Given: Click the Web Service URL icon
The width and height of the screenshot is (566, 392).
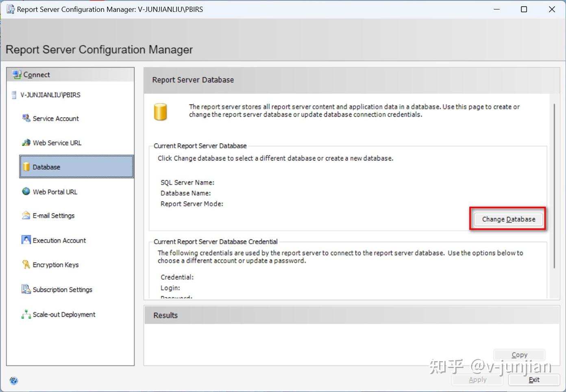Looking at the screenshot, I should [26, 143].
